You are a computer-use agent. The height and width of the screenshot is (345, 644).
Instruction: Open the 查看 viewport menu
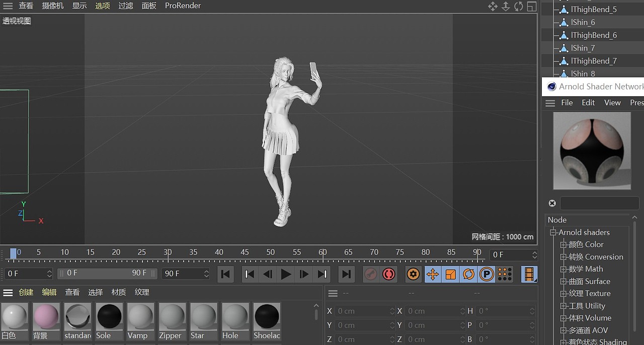pyautogui.click(x=26, y=6)
